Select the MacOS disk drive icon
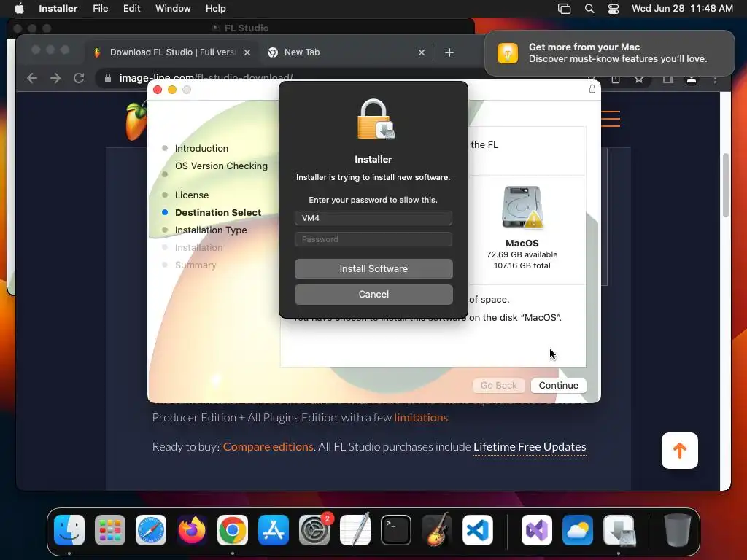747x560 pixels. (x=522, y=207)
